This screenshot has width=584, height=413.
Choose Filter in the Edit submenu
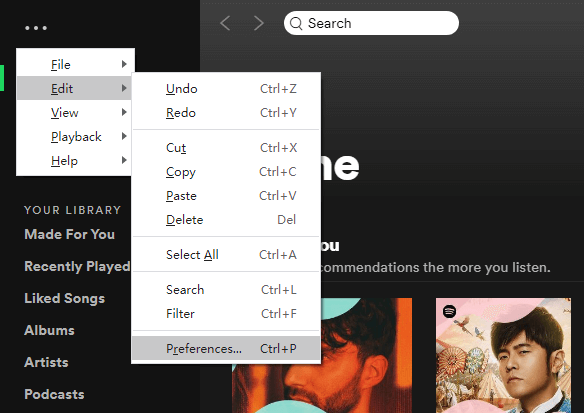click(226, 314)
